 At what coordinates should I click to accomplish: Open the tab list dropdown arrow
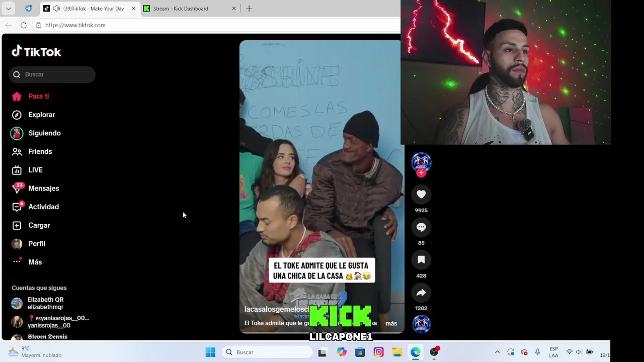click(x=9, y=9)
